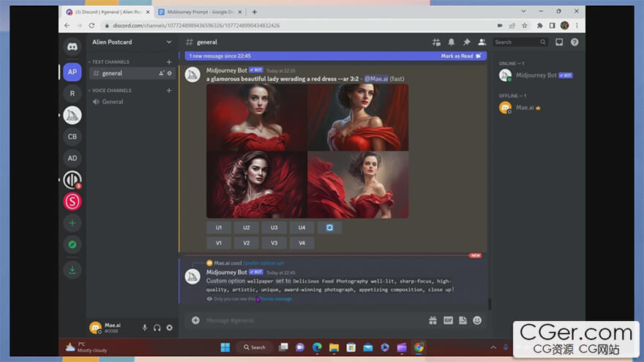644x362 pixels.
Task: Toggle the member list visibility
Action: [x=481, y=42]
